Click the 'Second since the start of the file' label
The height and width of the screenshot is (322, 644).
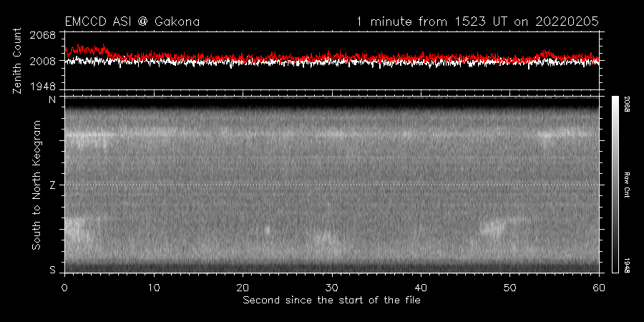point(331,301)
